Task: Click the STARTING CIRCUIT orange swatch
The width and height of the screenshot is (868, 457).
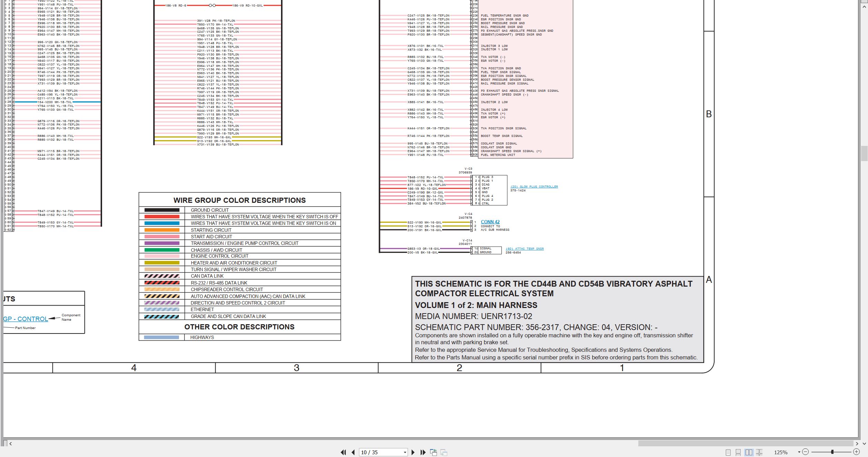Action: point(162,230)
